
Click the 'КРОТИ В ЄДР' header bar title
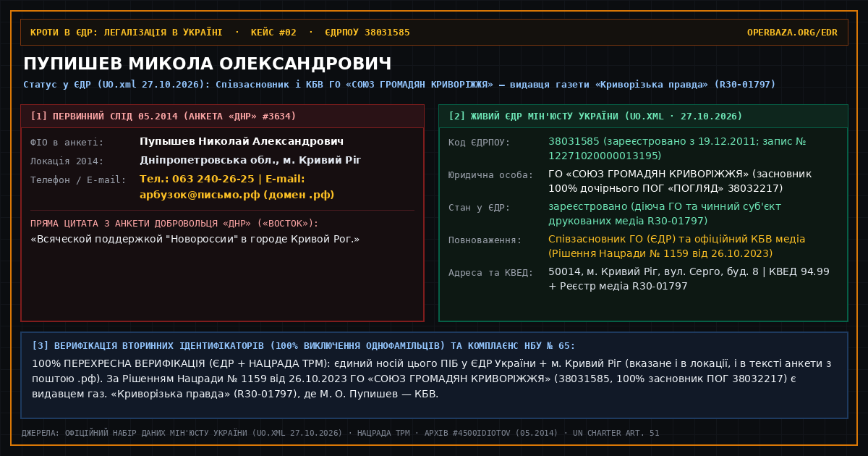click(127, 33)
